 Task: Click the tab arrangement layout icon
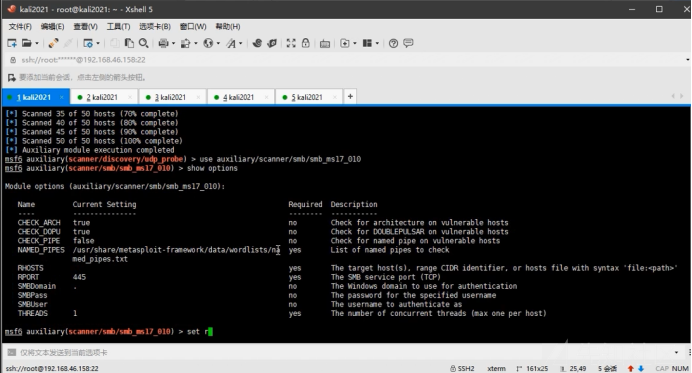click(367, 43)
